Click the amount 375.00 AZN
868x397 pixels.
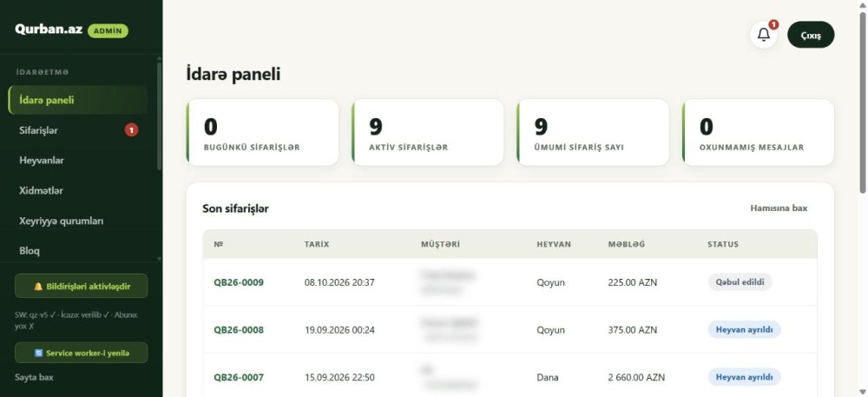tap(632, 330)
